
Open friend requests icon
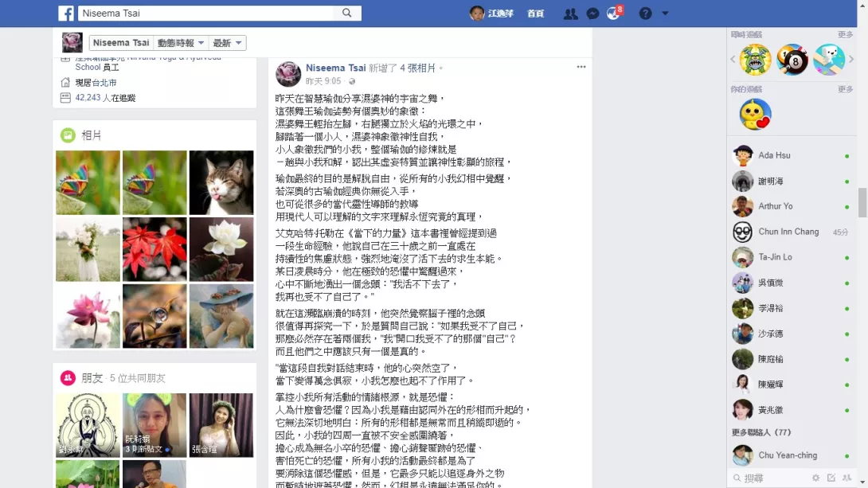pos(570,14)
